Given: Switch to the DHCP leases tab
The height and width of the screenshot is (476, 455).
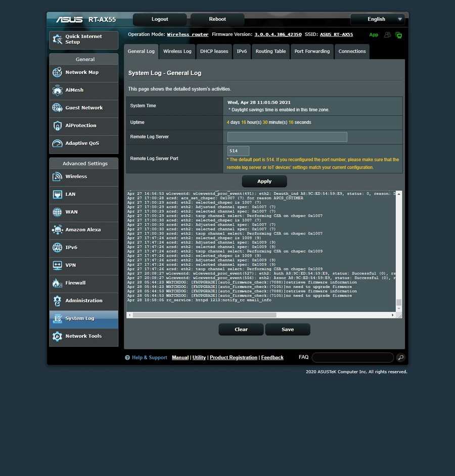Looking at the screenshot, I should (x=214, y=52).
